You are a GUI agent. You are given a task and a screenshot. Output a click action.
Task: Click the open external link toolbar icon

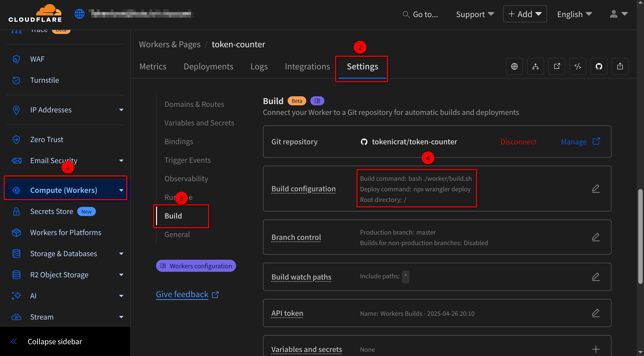coord(557,66)
